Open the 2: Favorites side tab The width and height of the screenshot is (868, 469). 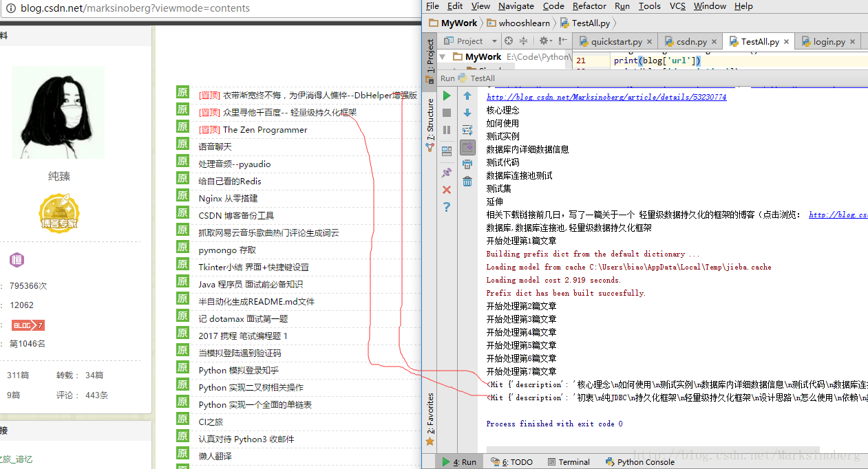(x=430, y=419)
